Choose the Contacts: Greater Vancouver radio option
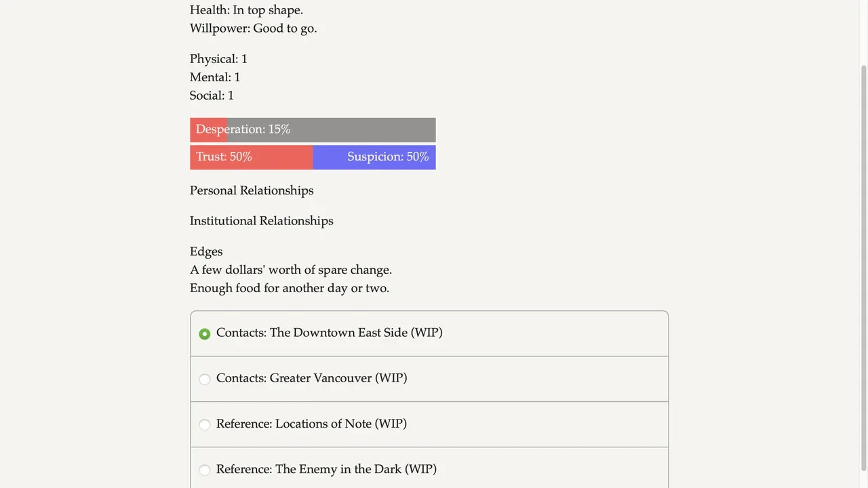 (205, 379)
